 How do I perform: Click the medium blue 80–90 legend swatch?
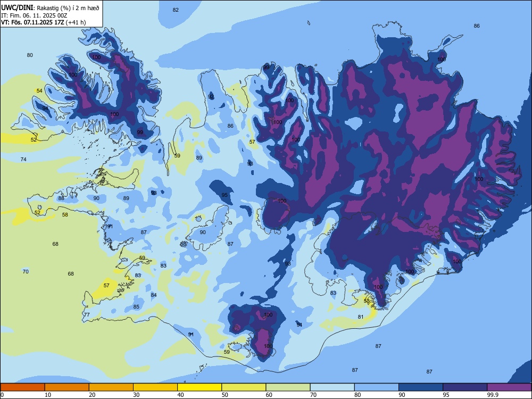tap(377, 387)
